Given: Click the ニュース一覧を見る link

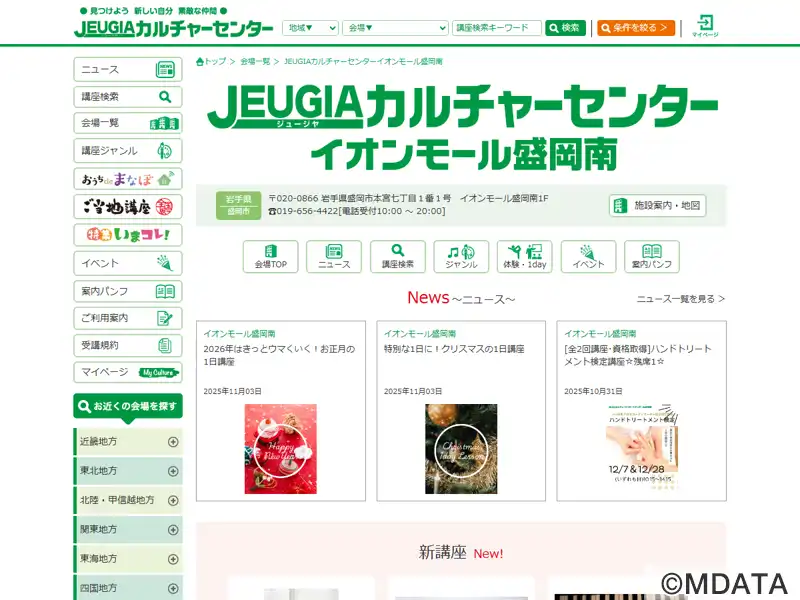Looking at the screenshot, I should pyautogui.click(x=681, y=299).
